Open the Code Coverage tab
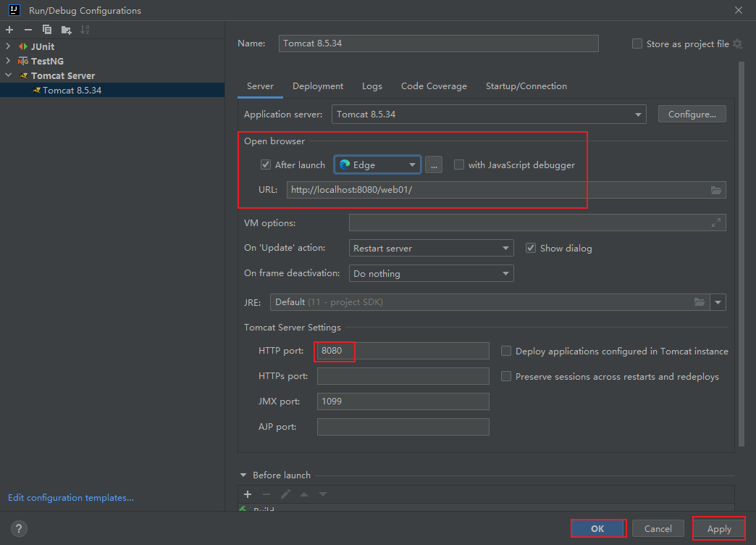This screenshot has height=545, width=756. pos(434,86)
